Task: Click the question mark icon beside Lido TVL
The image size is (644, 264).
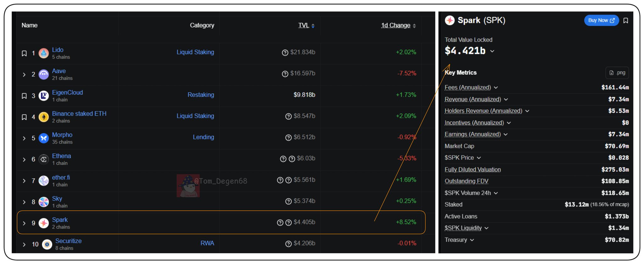Action: pos(285,52)
